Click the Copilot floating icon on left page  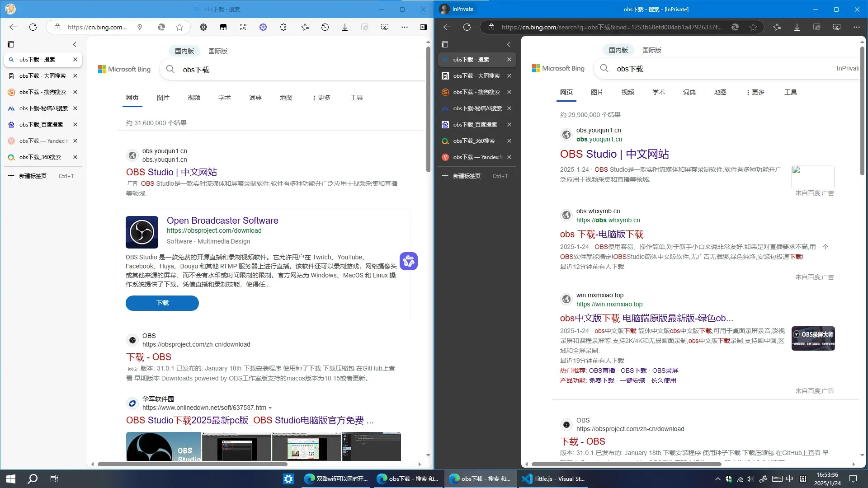pyautogui.click(x=409, y=261)
